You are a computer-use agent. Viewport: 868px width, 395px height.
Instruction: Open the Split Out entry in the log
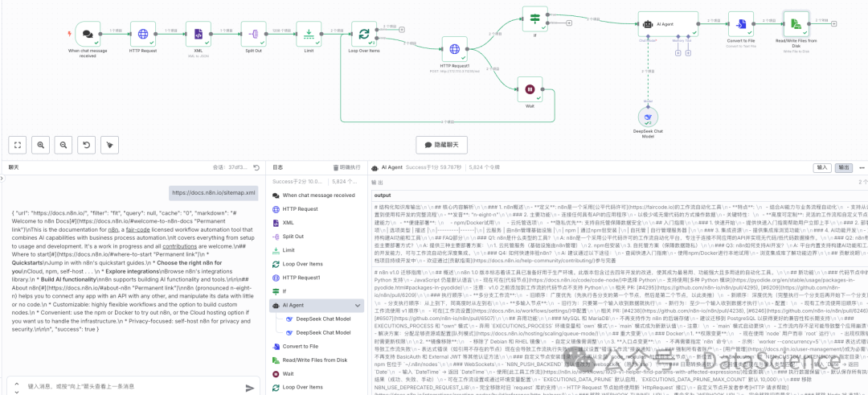click(x=317, y=237)
